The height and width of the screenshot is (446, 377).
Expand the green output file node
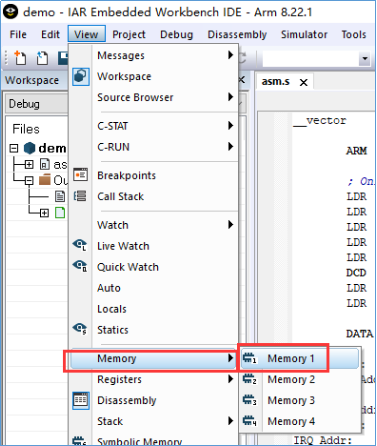click(44, 213)
